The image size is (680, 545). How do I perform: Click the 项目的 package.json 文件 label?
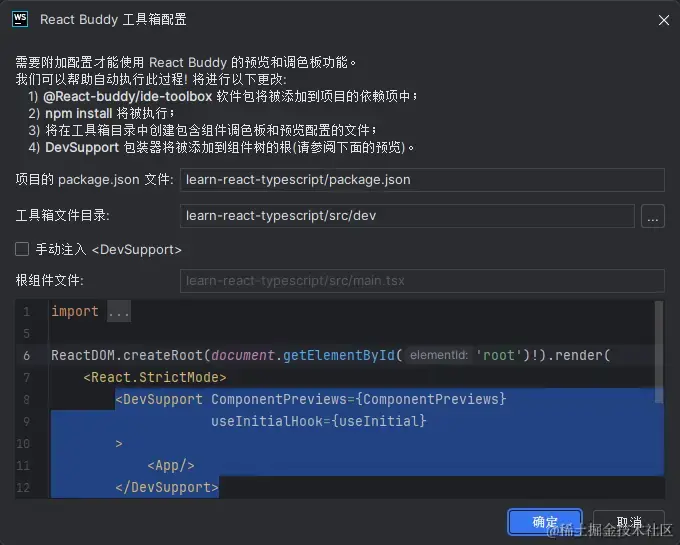95,179
